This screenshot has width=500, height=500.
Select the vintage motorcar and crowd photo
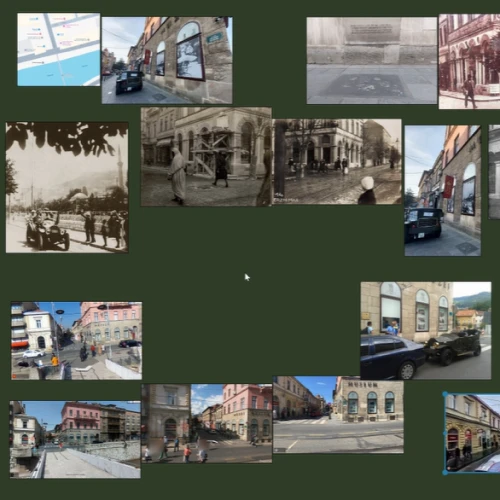[x=67, y=187]
